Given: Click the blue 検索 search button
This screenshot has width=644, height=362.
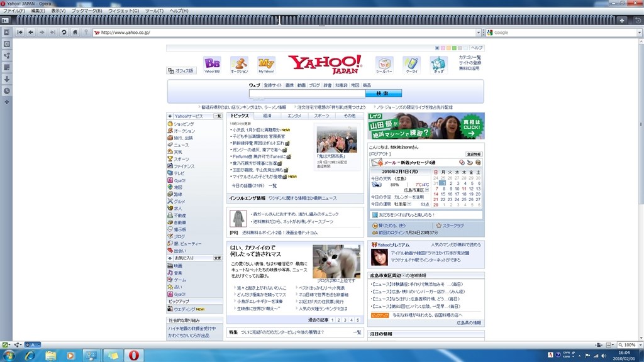Looking at the screenshot, I should coord(384,94).
